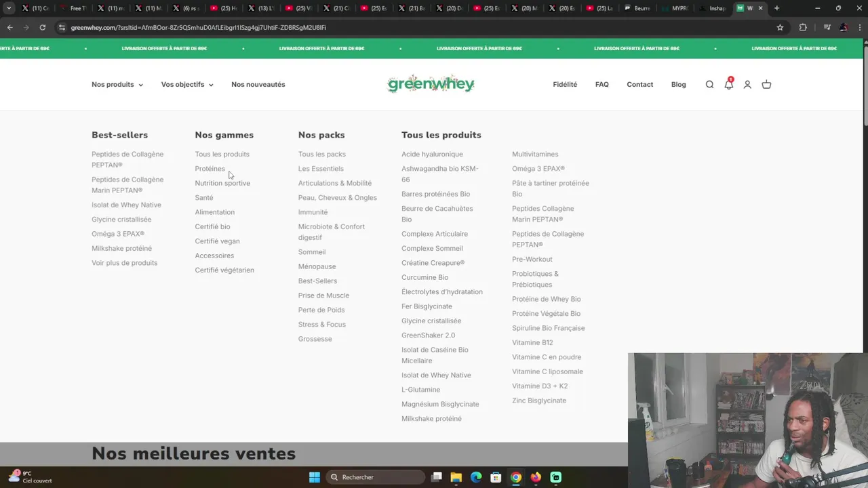Click the address bar URL
Image resolution: width=868 pixels, height=488 pixels.
click(199, 28)
